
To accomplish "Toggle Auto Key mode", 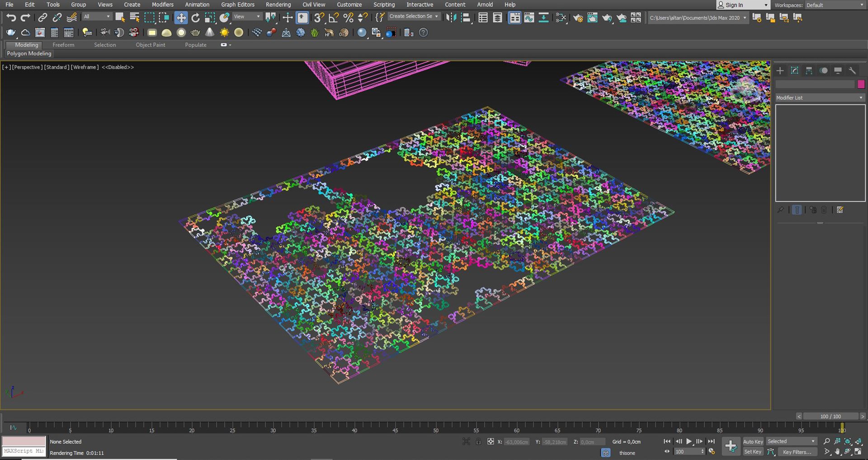I will coord(753,441).
